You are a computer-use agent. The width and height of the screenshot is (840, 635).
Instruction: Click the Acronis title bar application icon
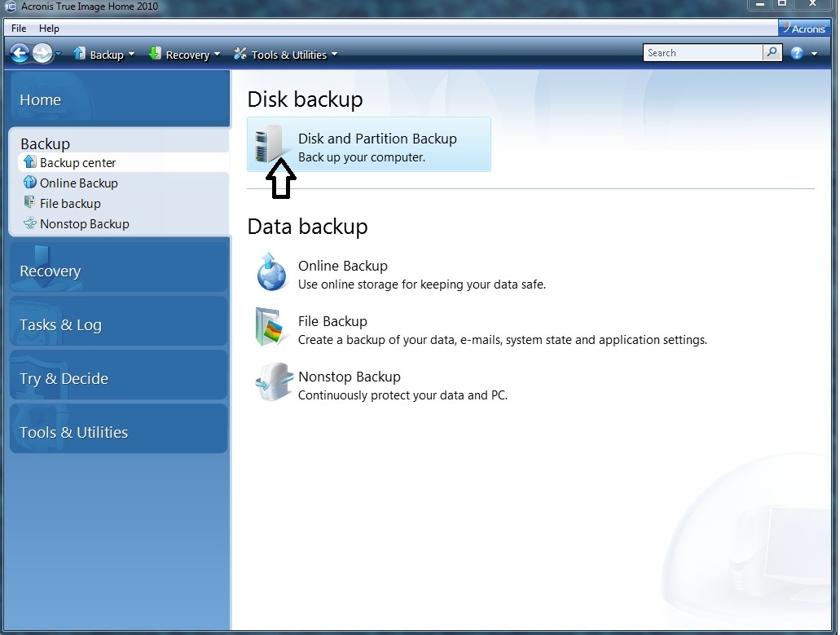(10, 7)
